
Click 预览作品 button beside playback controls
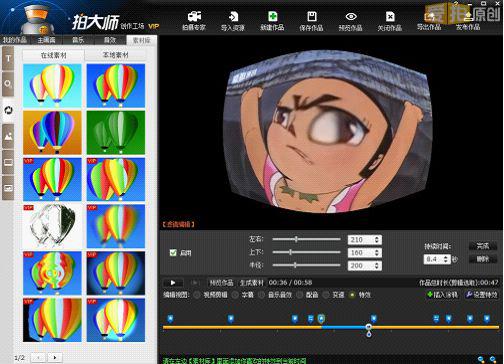point(221,283)
